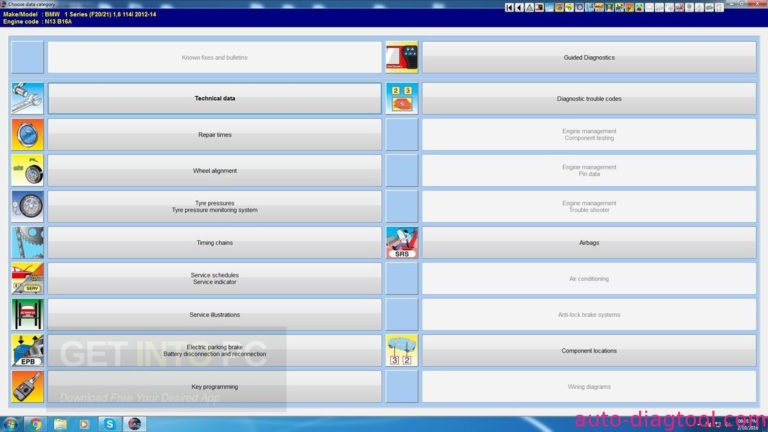The width and height of the screenshot is (768, 432).
Task: Click the wrench icon beside Technical data
Action: 27,99
